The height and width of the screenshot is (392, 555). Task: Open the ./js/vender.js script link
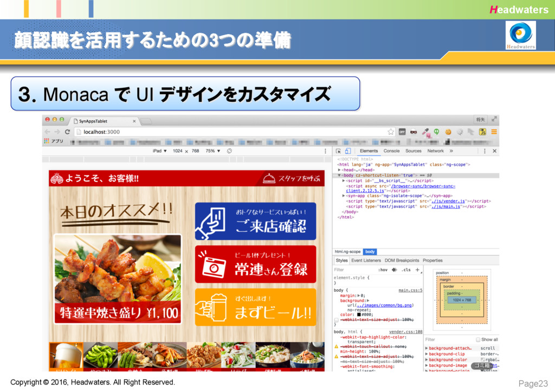click(448, 201)
